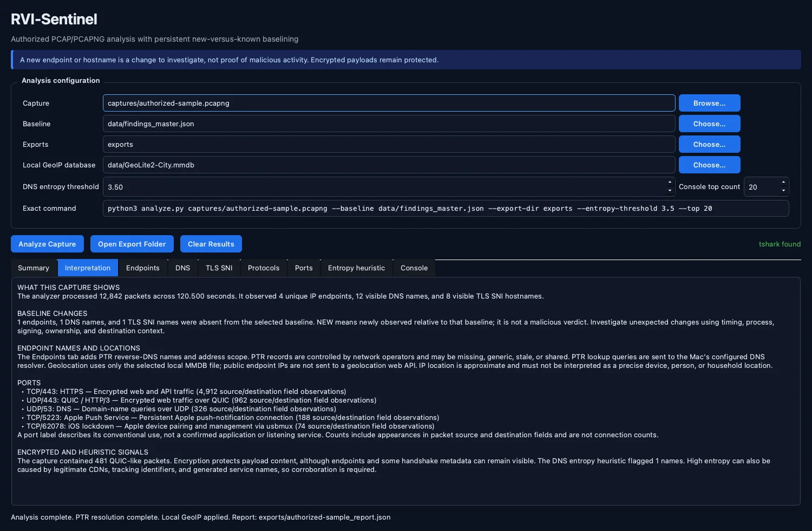Image resolution: width=812 pixels, height=531 pixels.
Task: Click Choose... for Local GeoIP database
Action: pos(709,165)
